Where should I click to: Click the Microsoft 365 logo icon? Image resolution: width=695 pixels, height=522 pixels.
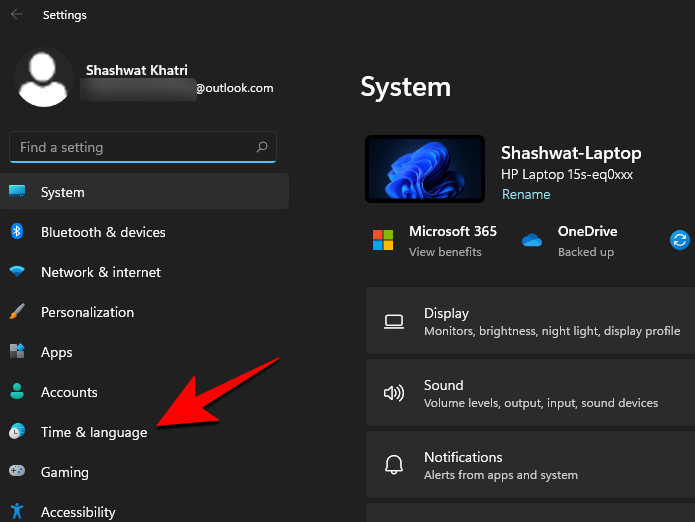(383, 240)
